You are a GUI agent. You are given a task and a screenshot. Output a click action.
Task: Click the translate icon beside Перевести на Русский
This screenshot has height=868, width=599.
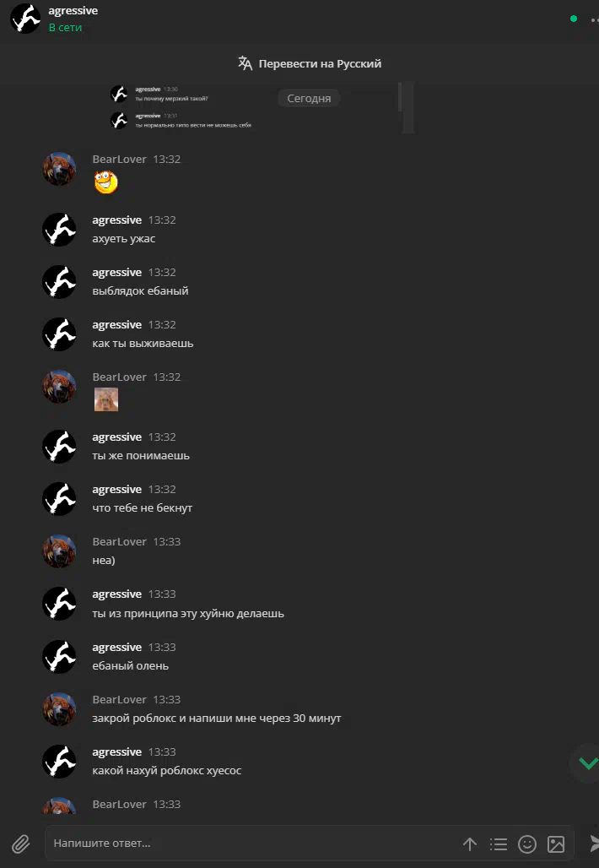[245, 63]
